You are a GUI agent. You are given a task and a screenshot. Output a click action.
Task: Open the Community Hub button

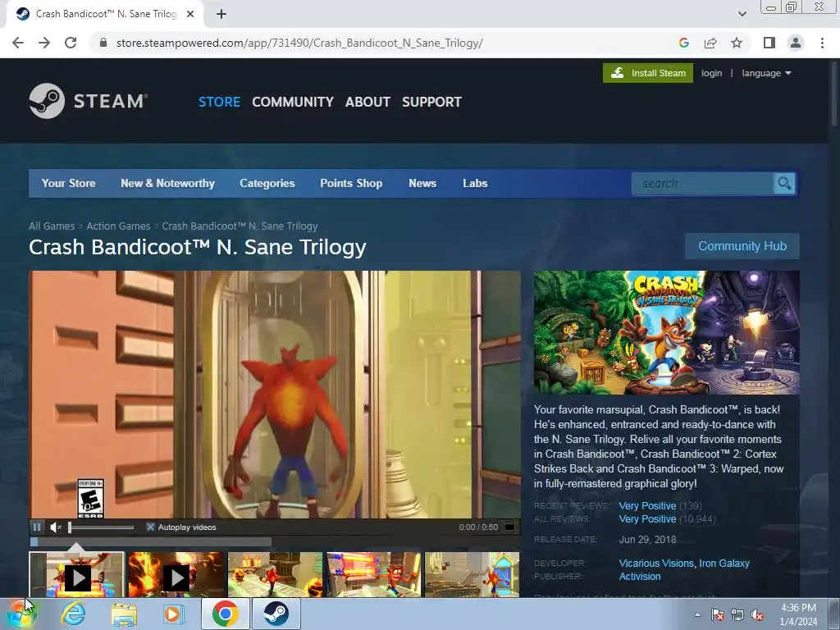pos(742,246)
